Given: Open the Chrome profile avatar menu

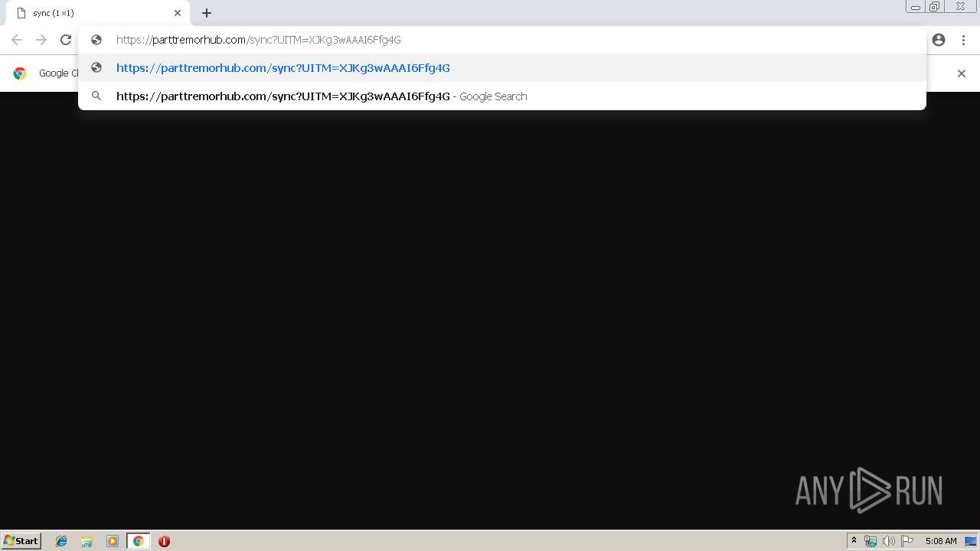Looking at the screenshot, I should pos(939,40).
